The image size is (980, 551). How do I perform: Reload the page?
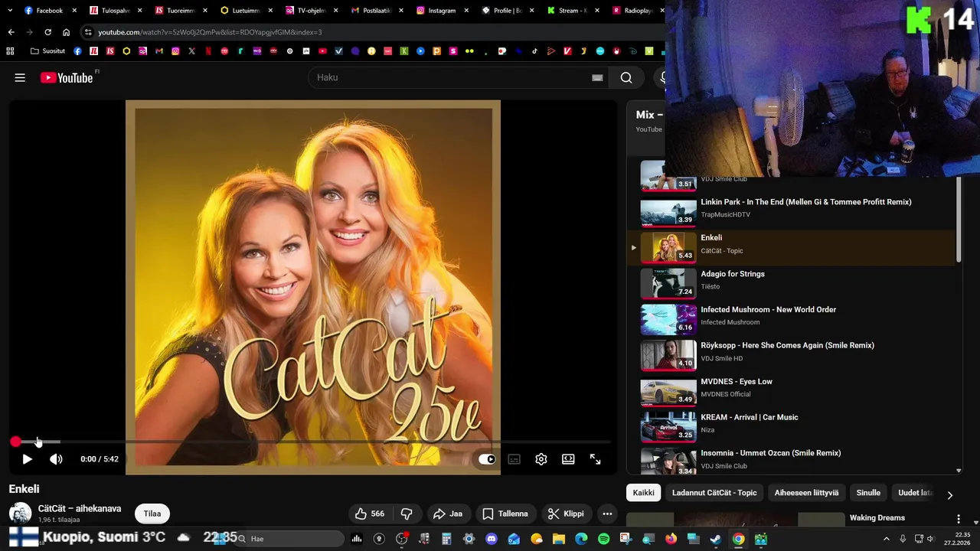point(47,32)
